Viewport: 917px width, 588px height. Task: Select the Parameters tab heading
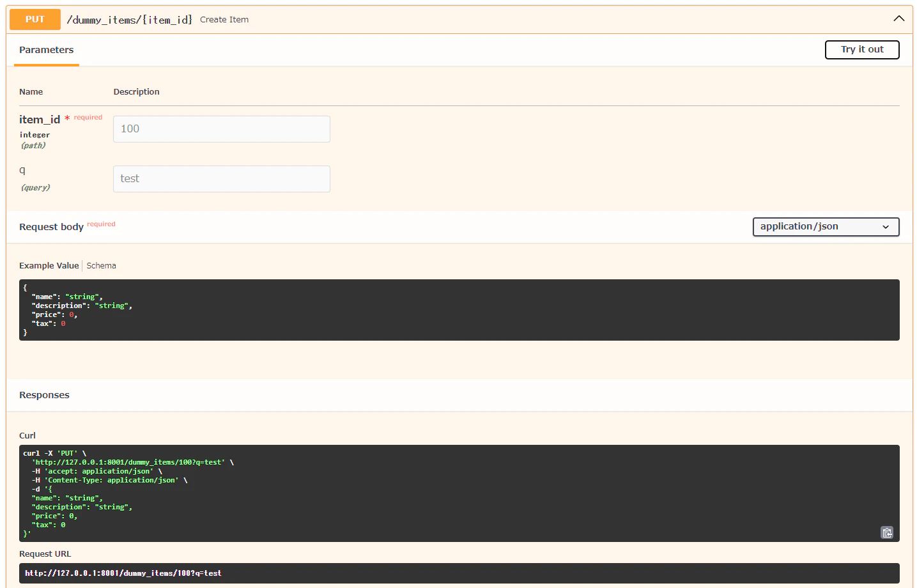click(x=46, y=50)
